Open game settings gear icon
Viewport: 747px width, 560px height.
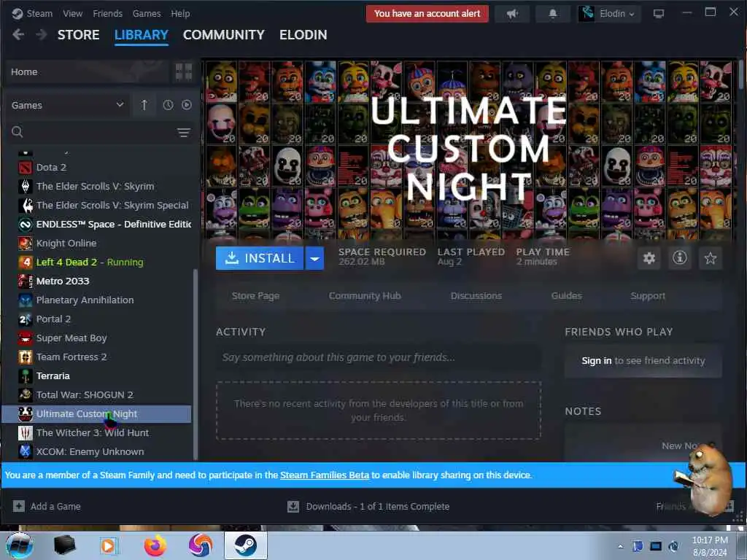[649, 258]
